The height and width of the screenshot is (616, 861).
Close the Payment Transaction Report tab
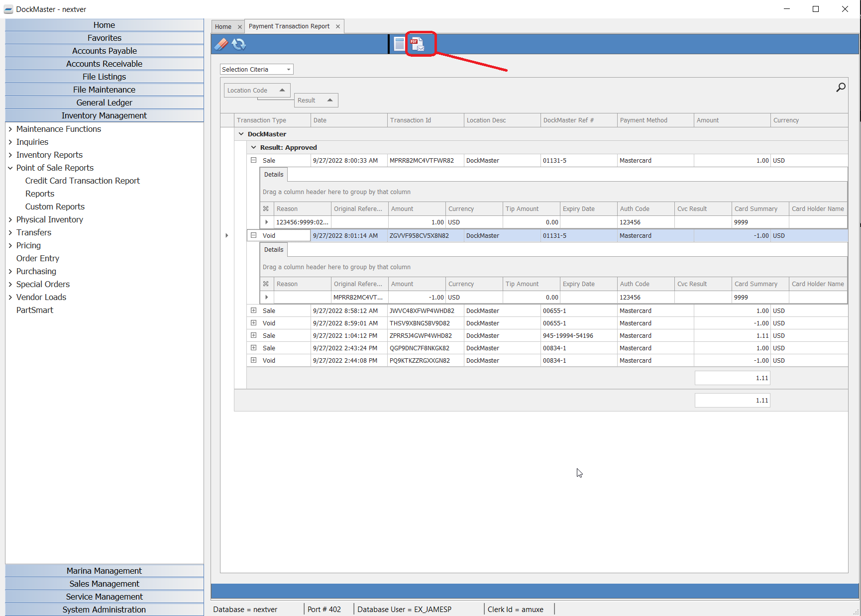[338, 26]
